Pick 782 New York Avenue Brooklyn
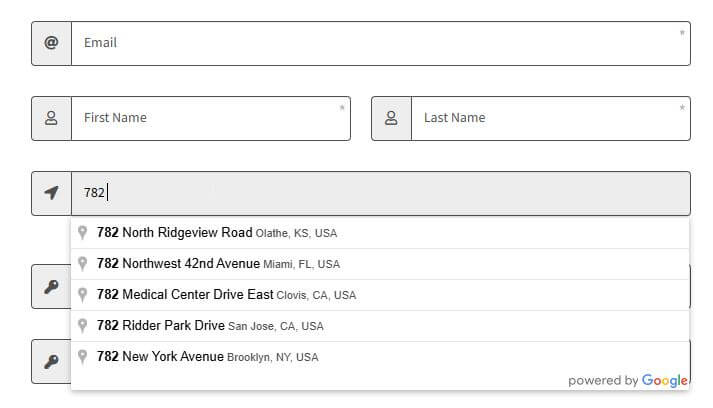 [380, 357]
